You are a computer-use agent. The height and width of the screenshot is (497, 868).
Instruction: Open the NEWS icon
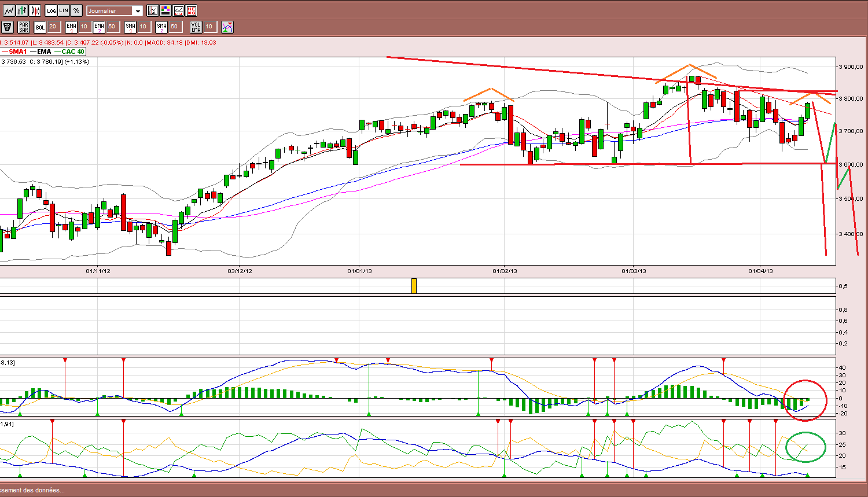tap(191, 10)
